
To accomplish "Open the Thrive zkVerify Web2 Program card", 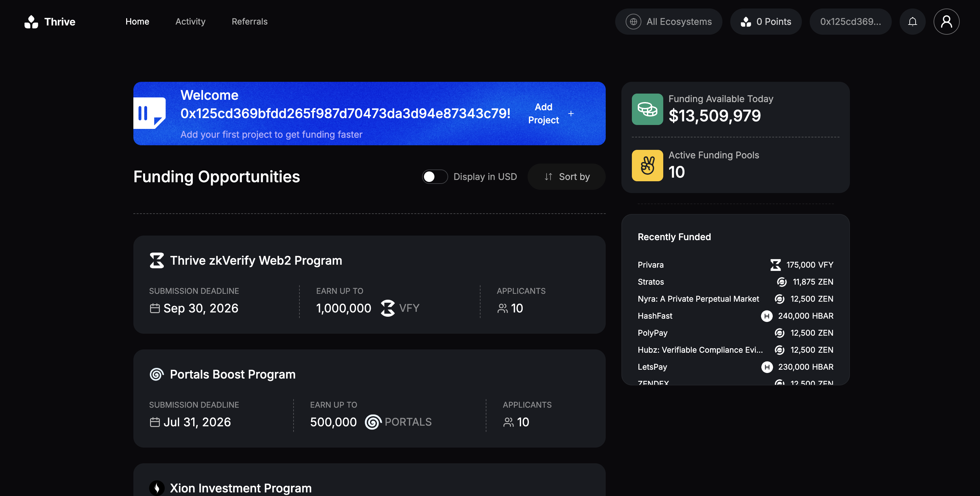I will tap(369, 284).
